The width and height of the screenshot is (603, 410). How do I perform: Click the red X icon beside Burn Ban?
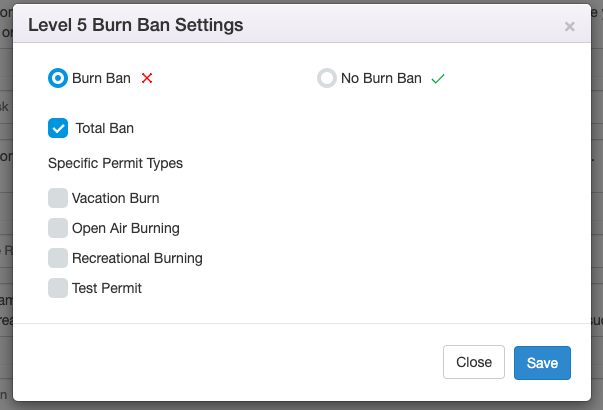tap(147, 78)
